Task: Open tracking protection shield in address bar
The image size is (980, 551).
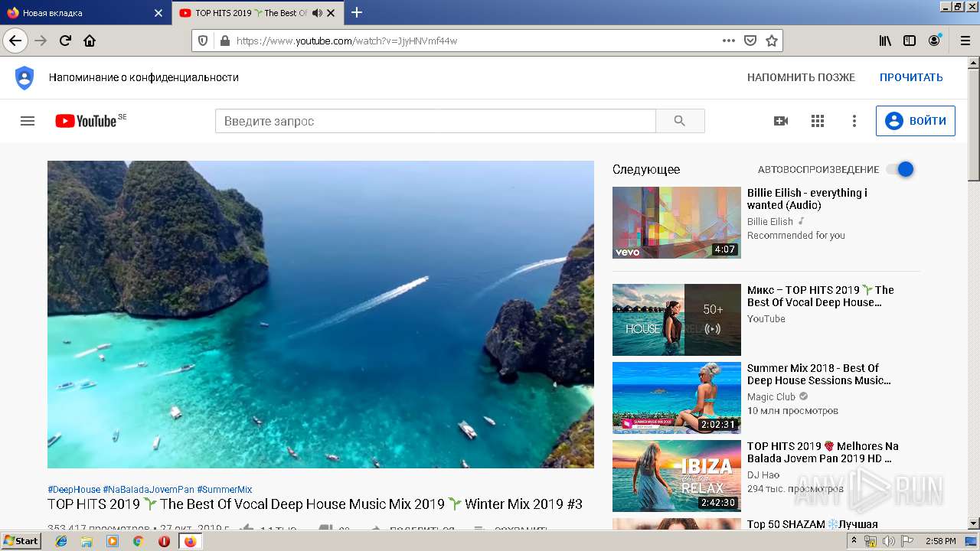Action: (x=203, y=41)
